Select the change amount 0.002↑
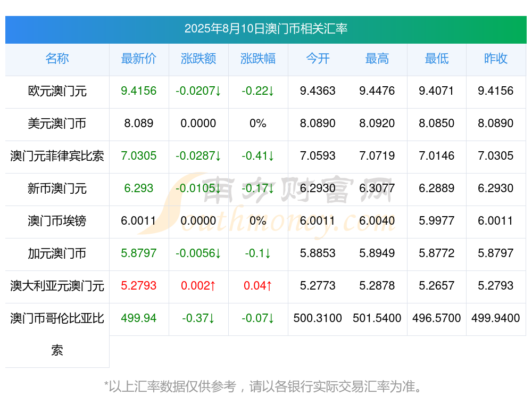This screenshot has height=403, width=532. pyautogui.click(x=198, y=285)
